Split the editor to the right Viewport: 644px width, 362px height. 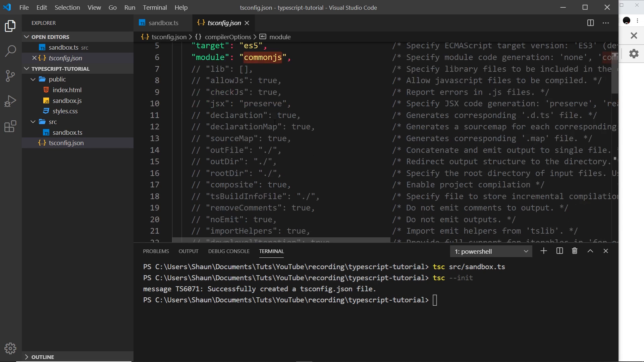[x=590, y=23]
